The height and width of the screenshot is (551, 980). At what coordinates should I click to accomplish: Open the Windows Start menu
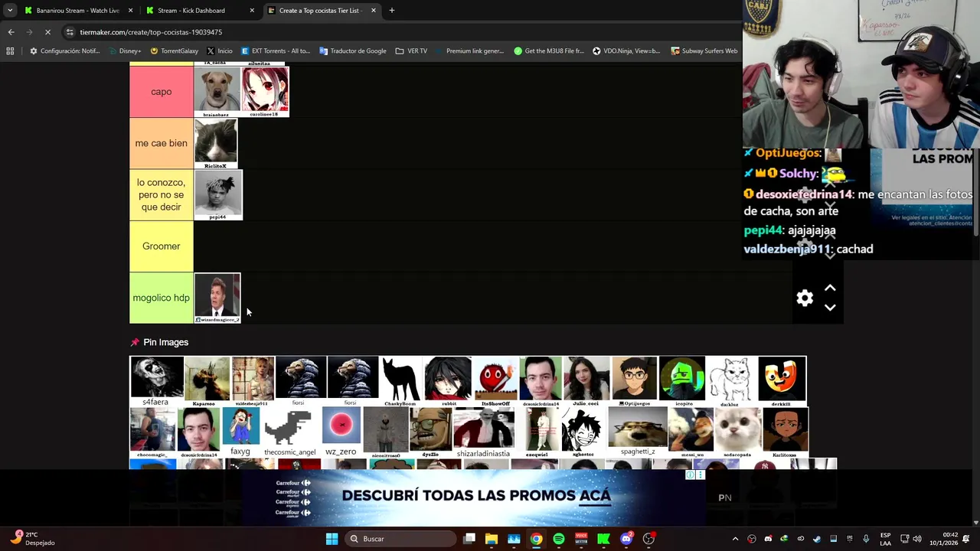(332, 539)
